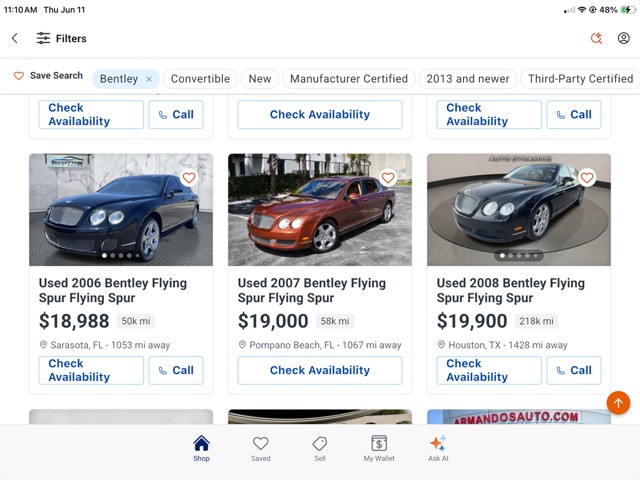Image resolution: width=640 pixels, height=480 pixels.
Task: Toggle the 2013 and newer chip
Action: [468, 79]
